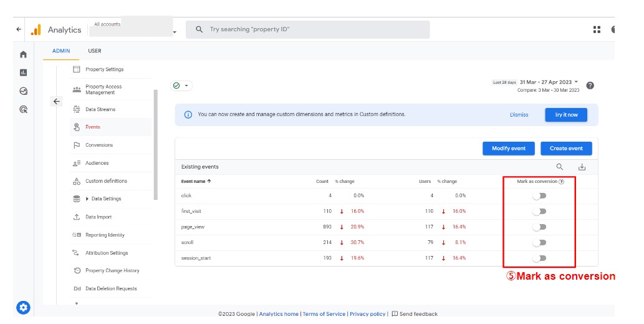Open the date range dropdown
644x324 pixels.
[x=549, y=82]
